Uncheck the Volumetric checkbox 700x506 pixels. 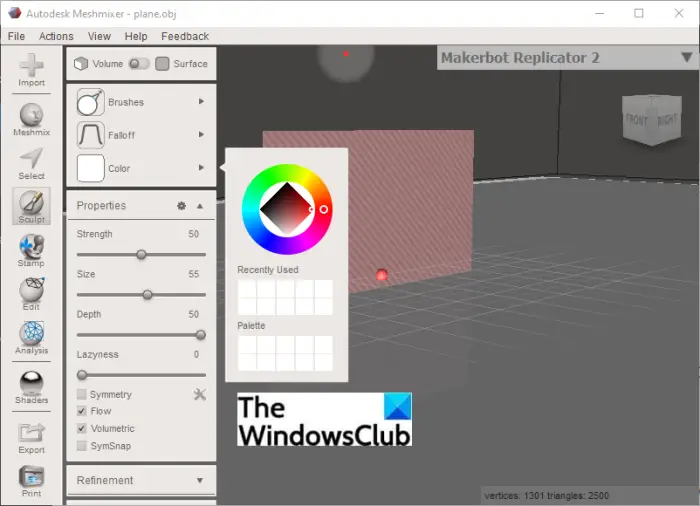pos(82,428)
